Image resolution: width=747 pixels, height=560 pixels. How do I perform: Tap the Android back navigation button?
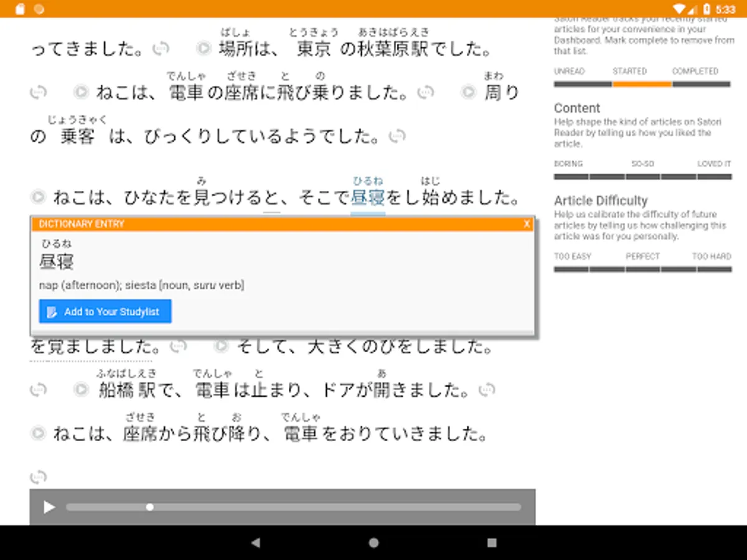pyautogui.click(x=255, y=543)
